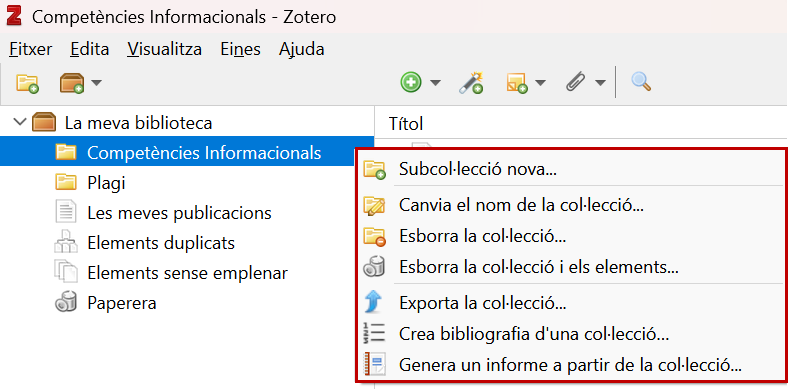Open Elements duplicats
795x389 pixels.
161,243
